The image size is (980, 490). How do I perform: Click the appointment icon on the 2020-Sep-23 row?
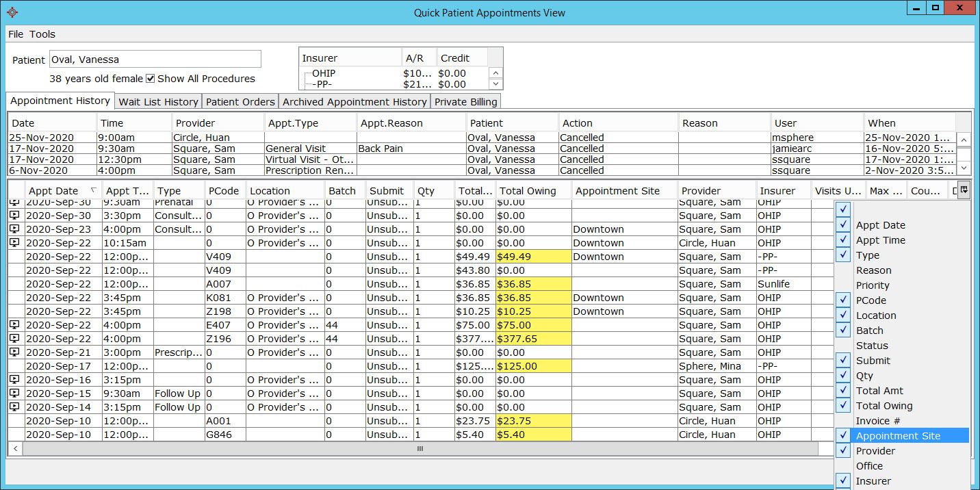pos(15,229)
